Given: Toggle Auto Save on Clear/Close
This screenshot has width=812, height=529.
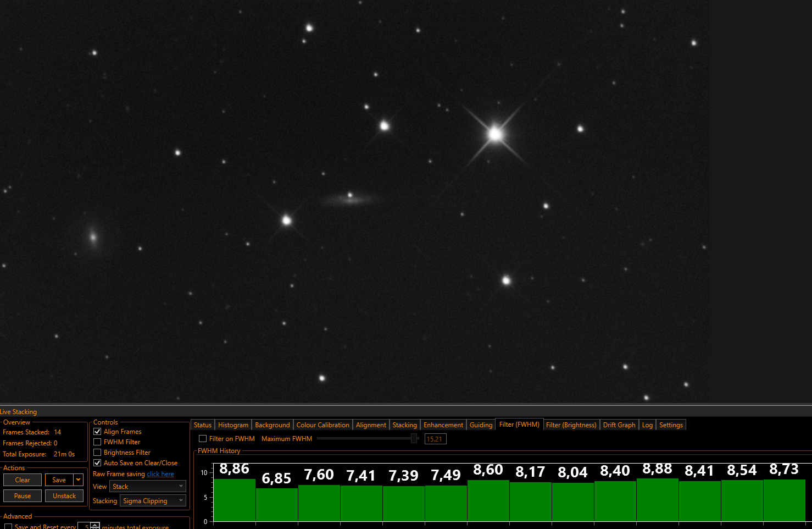Looking at the screenshot, I should point(97,463).
